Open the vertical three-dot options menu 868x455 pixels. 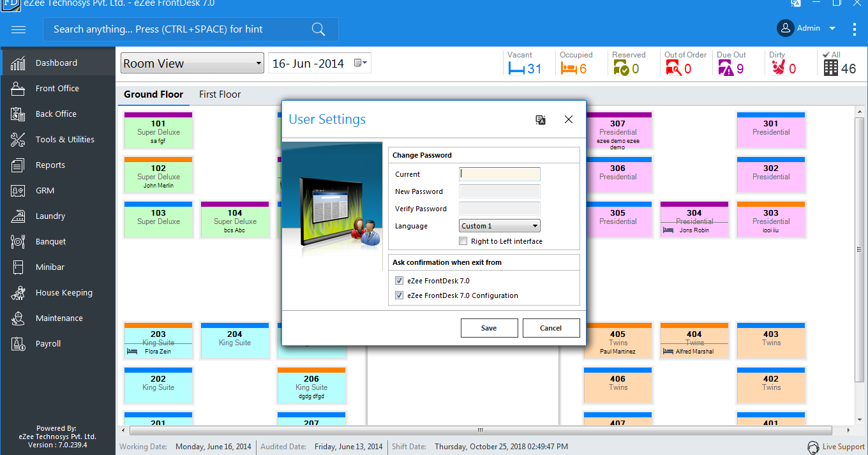point(855,29)
